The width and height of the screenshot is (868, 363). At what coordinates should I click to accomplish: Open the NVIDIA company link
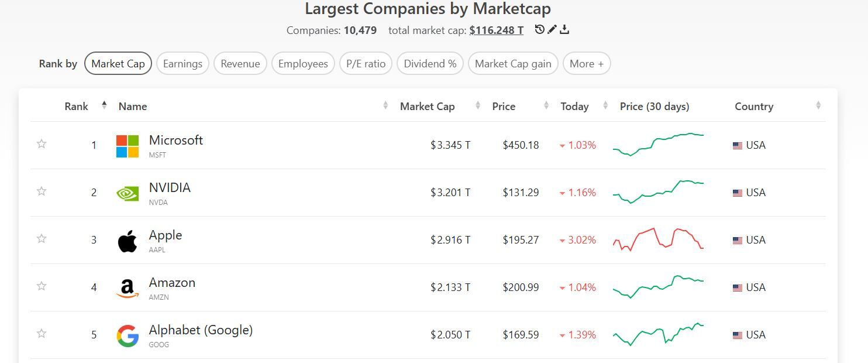170,188
